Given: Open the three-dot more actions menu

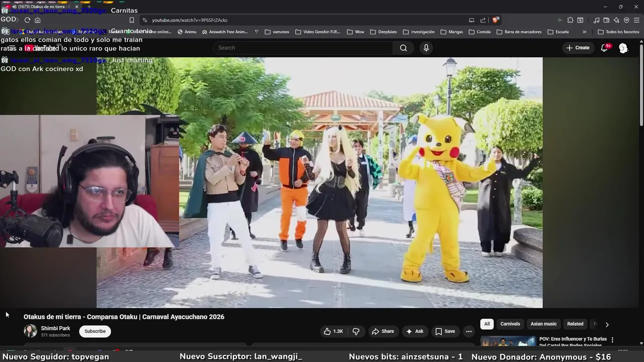Looking at the screenshot, I should [469, 331].
